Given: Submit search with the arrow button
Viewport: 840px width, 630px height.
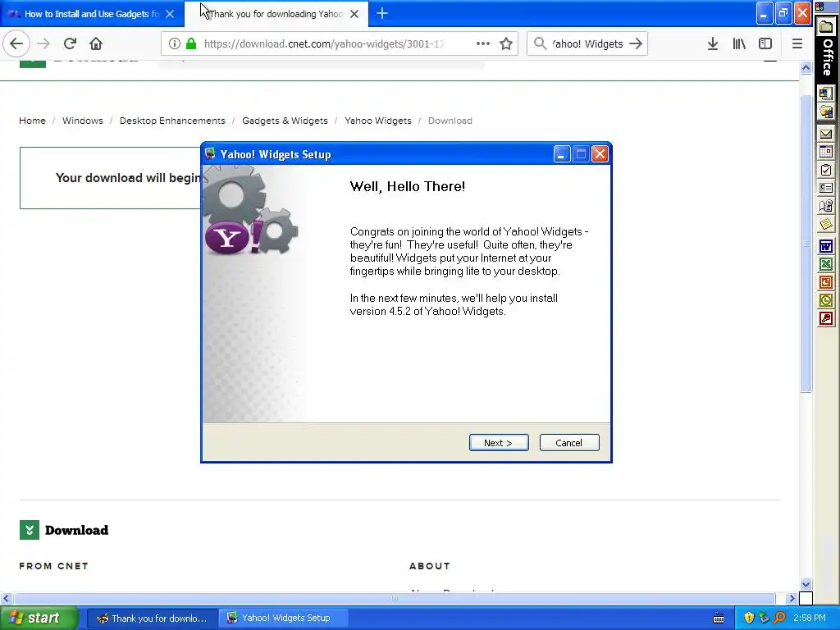Looking at the screenshot, I should [636, 44].
